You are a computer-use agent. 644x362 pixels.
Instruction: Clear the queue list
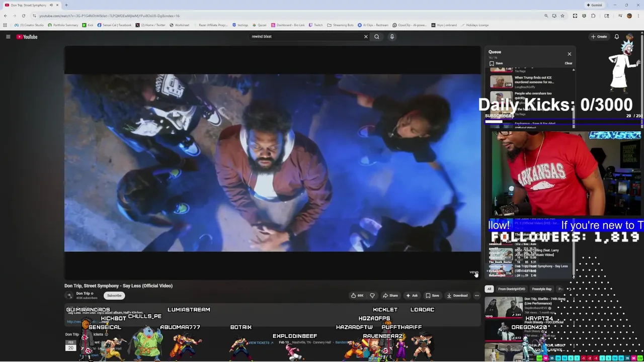pyautogui.click(x=568, y=63)
